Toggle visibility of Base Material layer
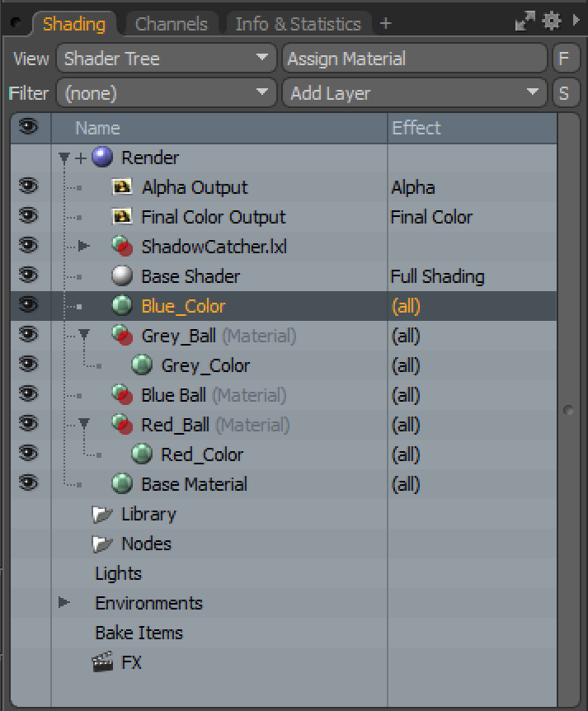Image resolution: width=588 pixels, height=711 pixels. click(28, 483)
